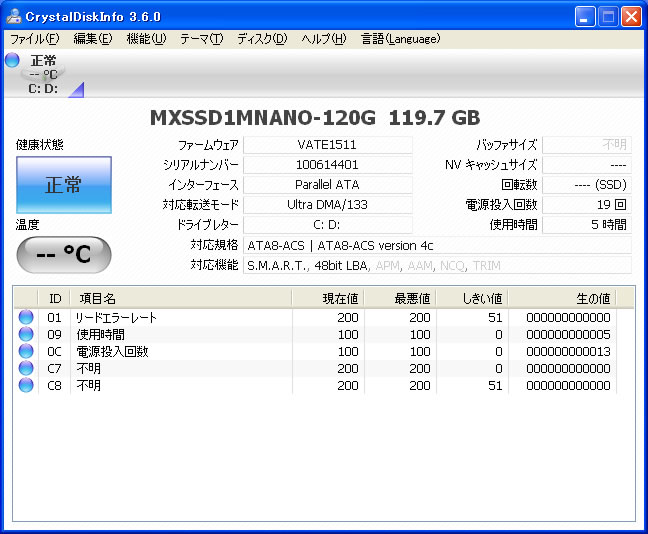The width and height of the screenshot is (648, 534).
Task: Click the NV cache size field showing ----
Action: coord(587,165)
